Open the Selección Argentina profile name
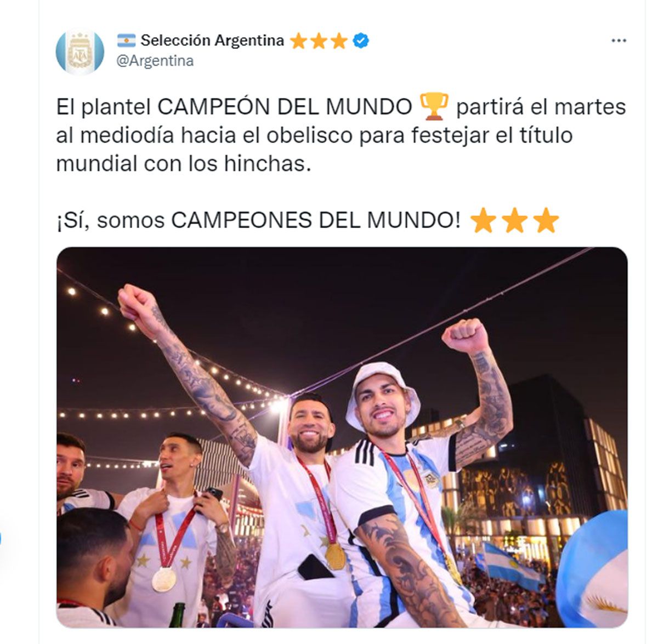Screen dimensions: 658x644 pos(212,41)
